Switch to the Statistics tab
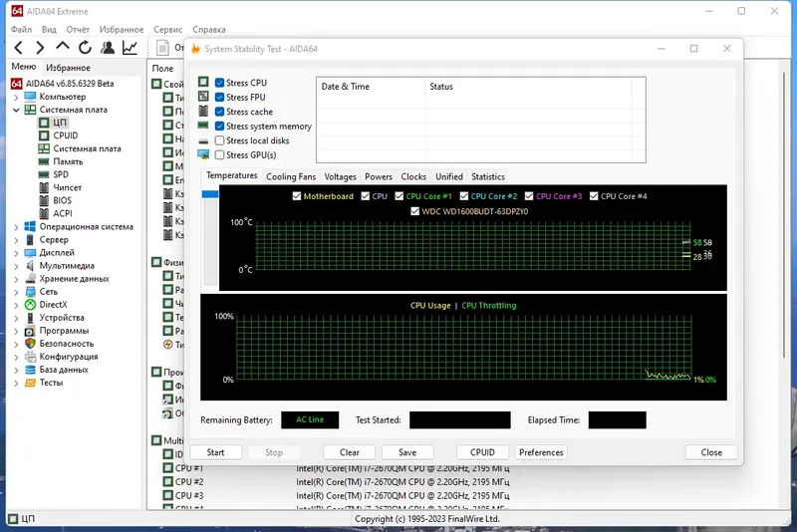 [x=488, y=176]
